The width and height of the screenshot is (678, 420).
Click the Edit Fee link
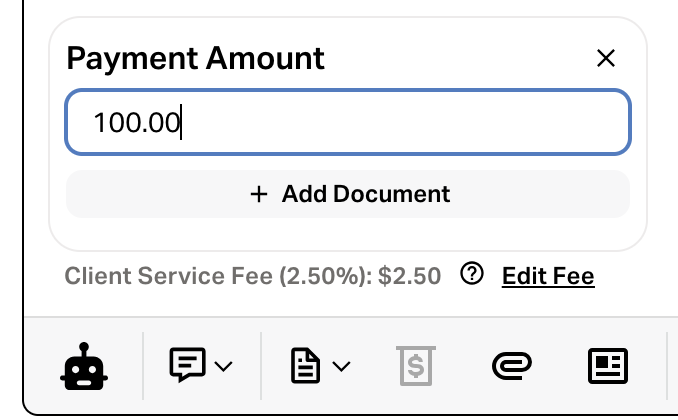coord(548,276)
